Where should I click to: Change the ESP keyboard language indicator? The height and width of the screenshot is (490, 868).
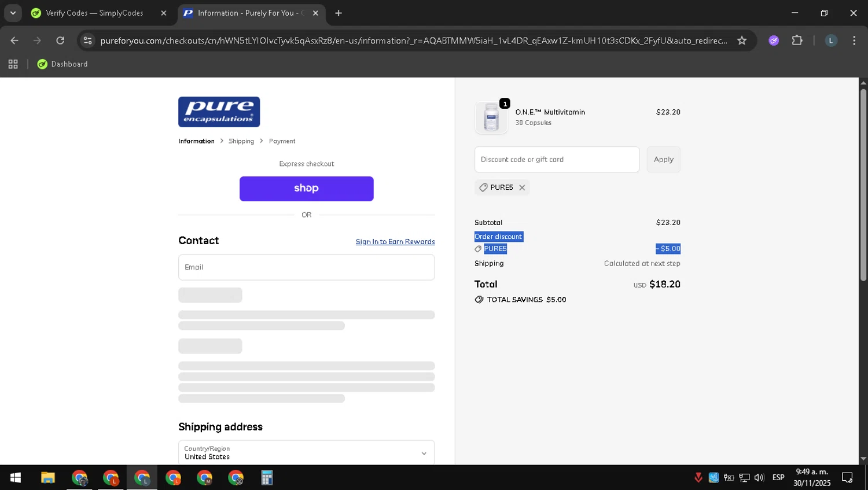[778, 478]
